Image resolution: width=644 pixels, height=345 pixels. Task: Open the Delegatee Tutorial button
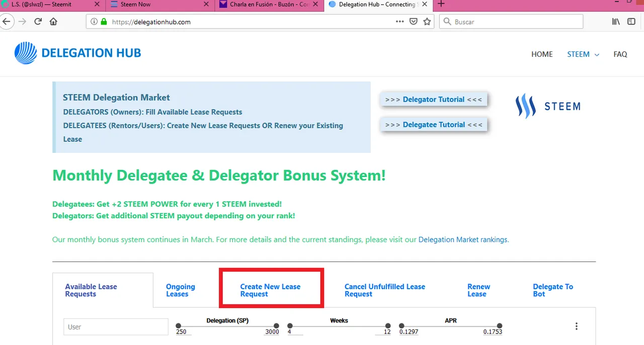(x=434, y=125)
